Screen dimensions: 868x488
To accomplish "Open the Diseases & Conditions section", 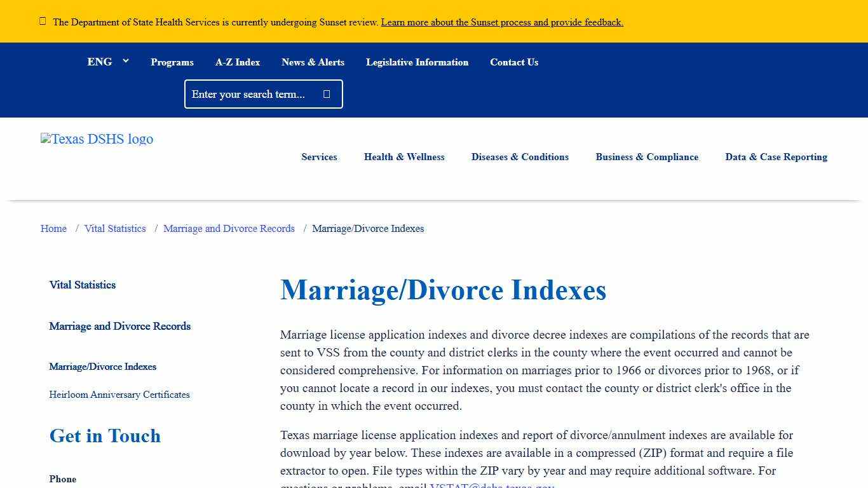I will [x=520, y=157].
